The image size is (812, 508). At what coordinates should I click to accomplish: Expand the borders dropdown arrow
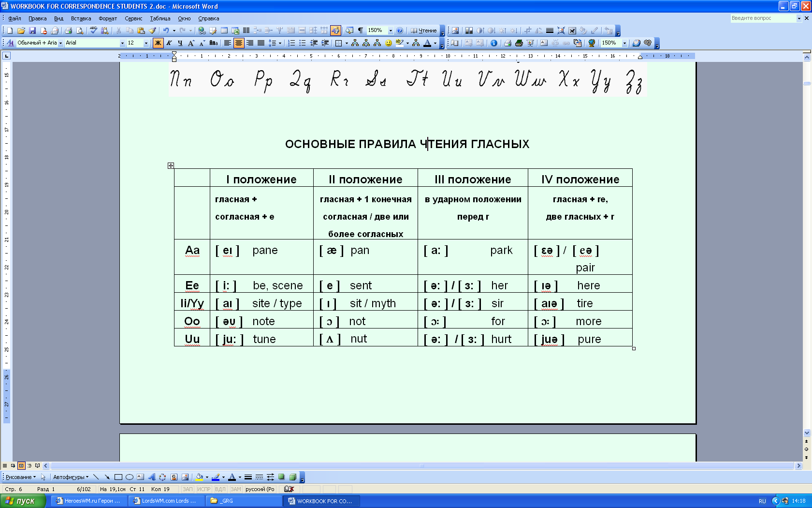tap(347, 43)
